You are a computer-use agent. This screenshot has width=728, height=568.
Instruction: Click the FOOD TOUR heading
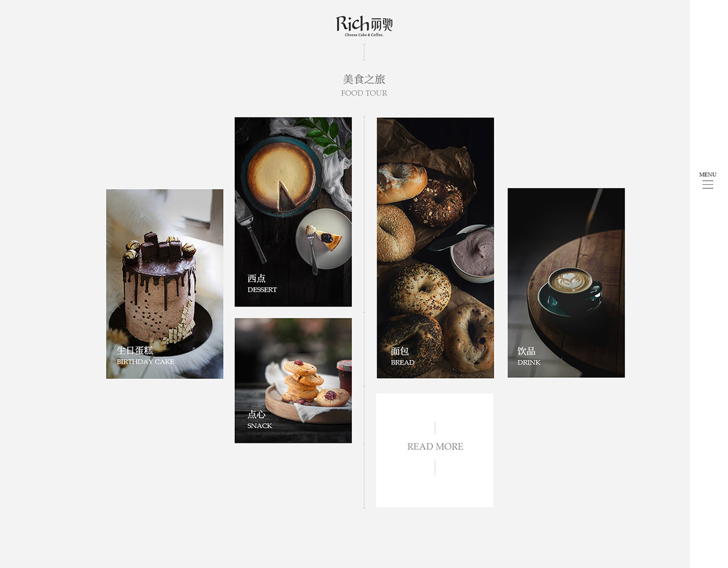[364, 93]
